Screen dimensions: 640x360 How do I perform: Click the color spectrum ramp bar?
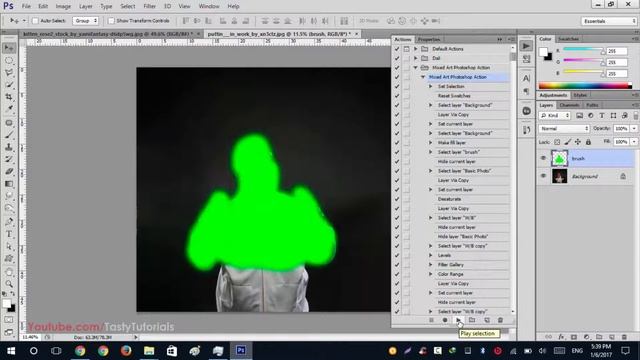(585, 86)
